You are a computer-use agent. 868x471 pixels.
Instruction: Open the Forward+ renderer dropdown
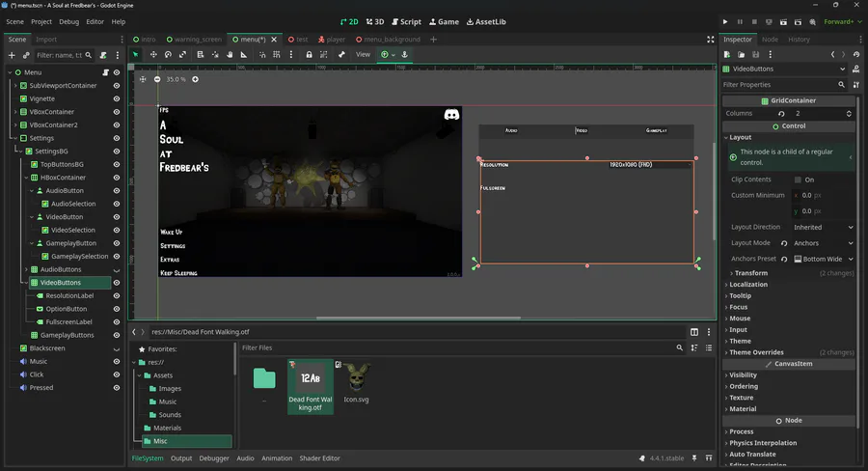pos(843,21)
